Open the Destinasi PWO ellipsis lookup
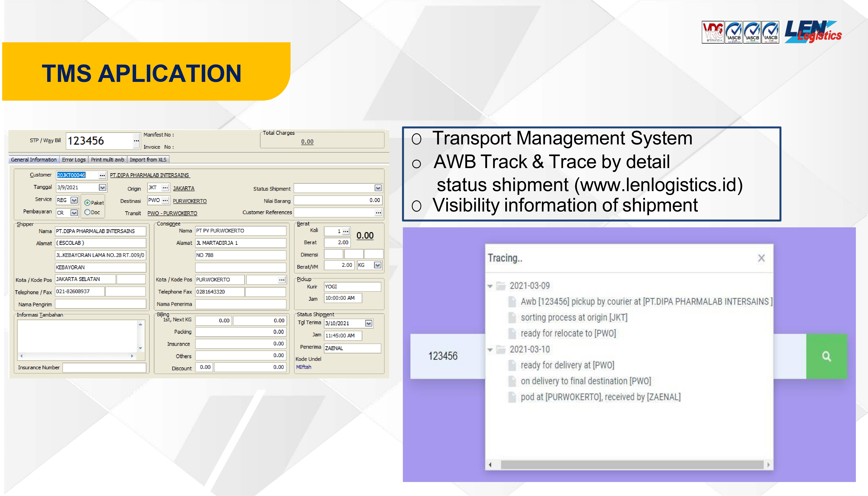 pyautogui.click(x=165, y=200)
